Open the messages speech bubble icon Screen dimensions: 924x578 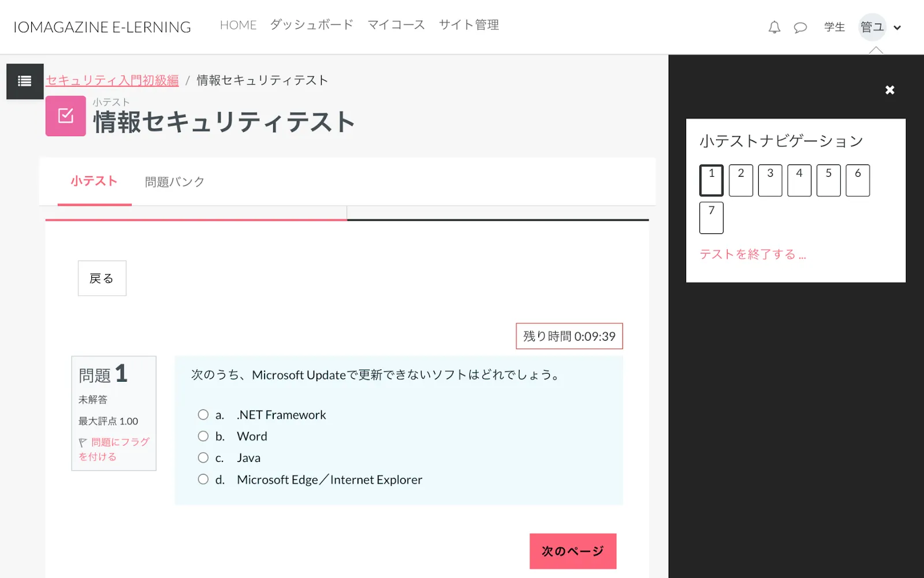[x=800, y=27]
